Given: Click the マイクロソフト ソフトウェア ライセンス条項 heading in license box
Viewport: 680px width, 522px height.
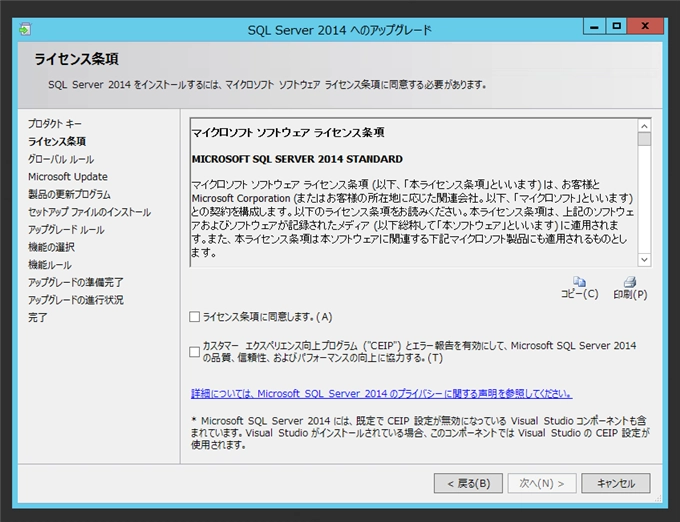Looking at the screenshot, I should tap(288, 133).
